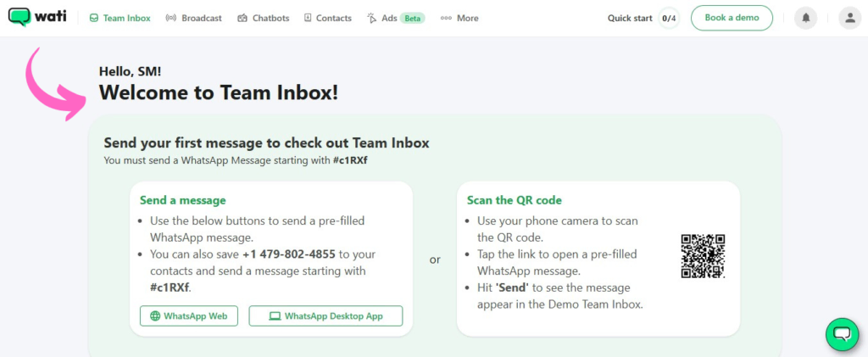This screenshot has height=357, width=868.
Task: Open the Chatbots page
Action: point(264,18)
